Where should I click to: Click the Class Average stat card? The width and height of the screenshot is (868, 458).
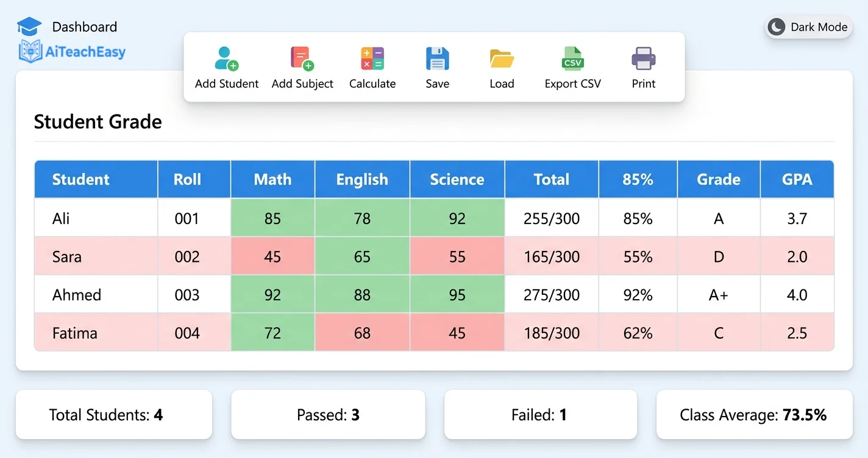753,415
